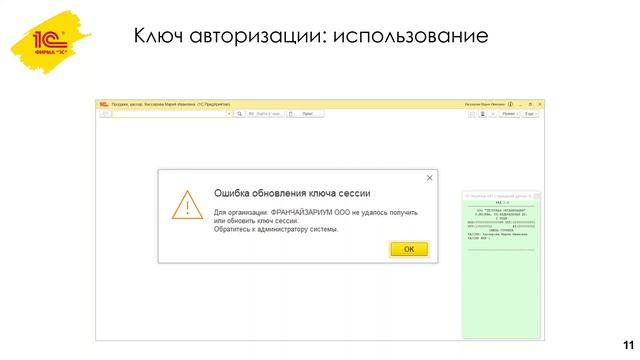This screenshot has height=360, width=640.
Task: Click OK in the session key error dialog
Action: [x=409, y=249]
